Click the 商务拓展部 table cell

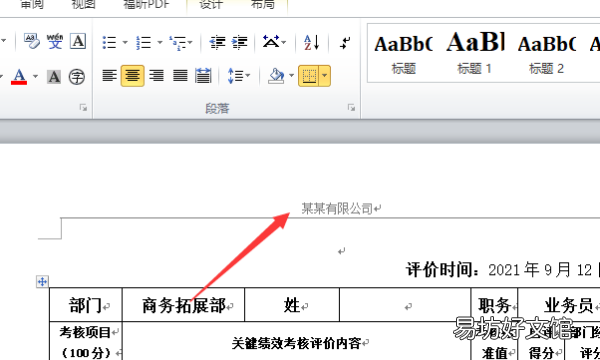click(x=183, y=305)
